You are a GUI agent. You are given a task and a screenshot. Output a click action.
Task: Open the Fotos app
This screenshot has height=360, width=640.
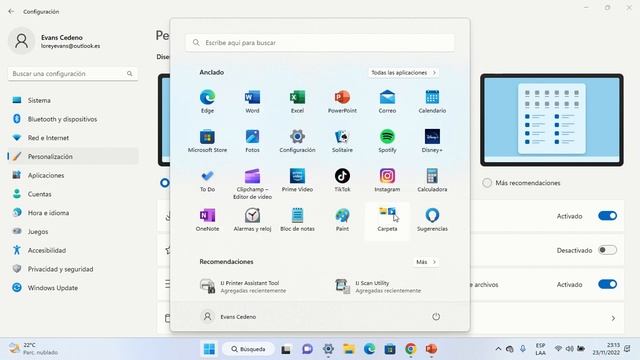click(252, 141)
